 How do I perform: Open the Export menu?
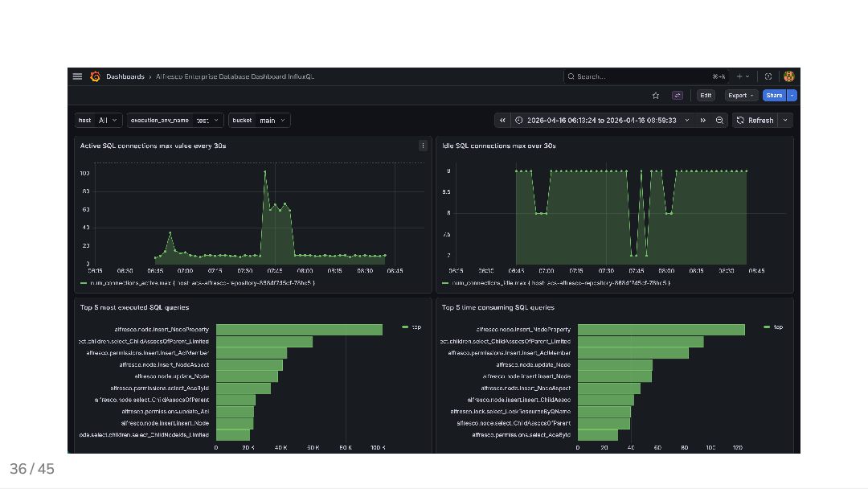tap(741, 96)
